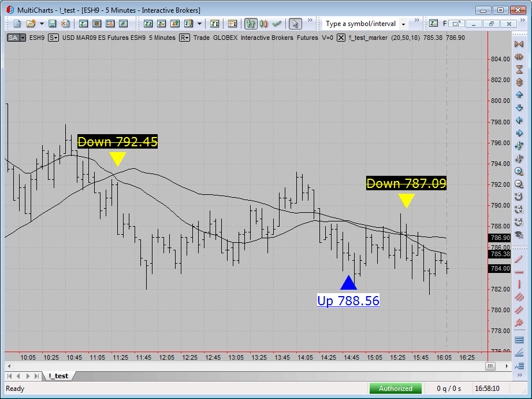Toggle the pointer arrow mode
The width and height of the screenshot is (532, 399).
click(x=295, y=24)
